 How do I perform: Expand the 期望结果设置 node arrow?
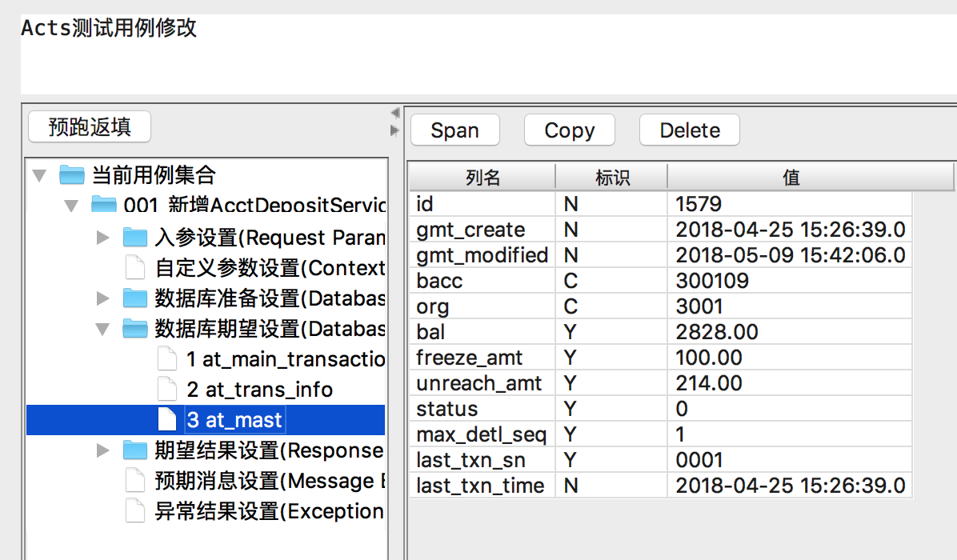pos(102,450)
